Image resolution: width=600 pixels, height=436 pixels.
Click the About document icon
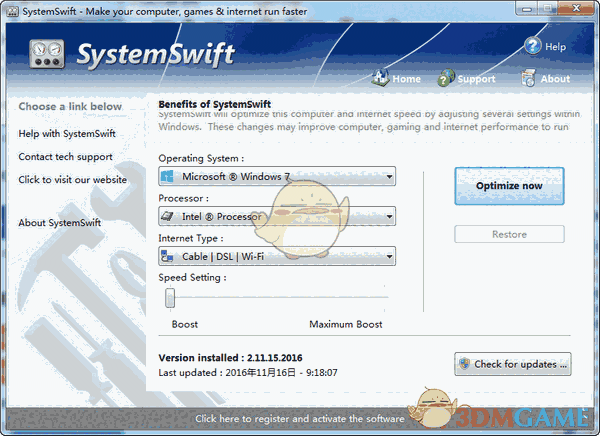528,78
